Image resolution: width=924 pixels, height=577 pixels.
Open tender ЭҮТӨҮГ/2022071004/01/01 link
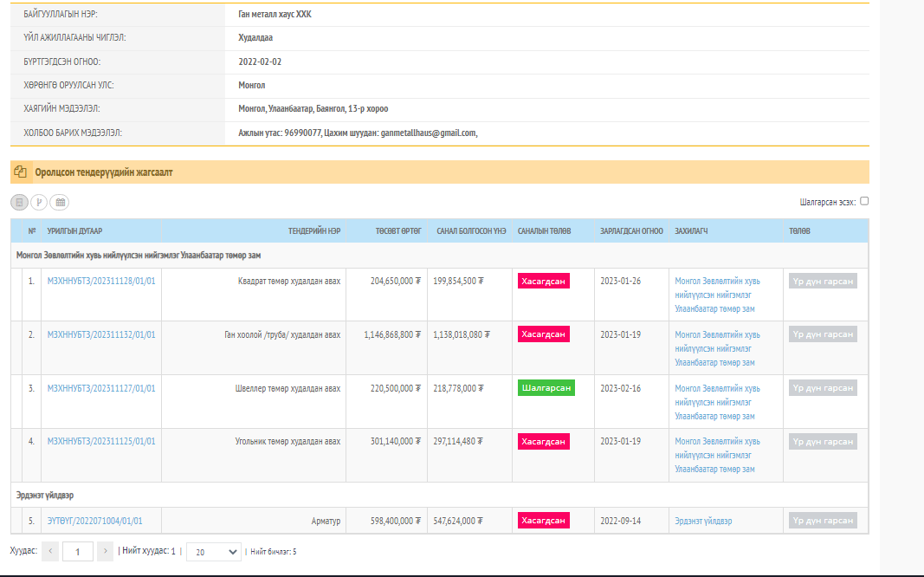[x=94, y=521]
